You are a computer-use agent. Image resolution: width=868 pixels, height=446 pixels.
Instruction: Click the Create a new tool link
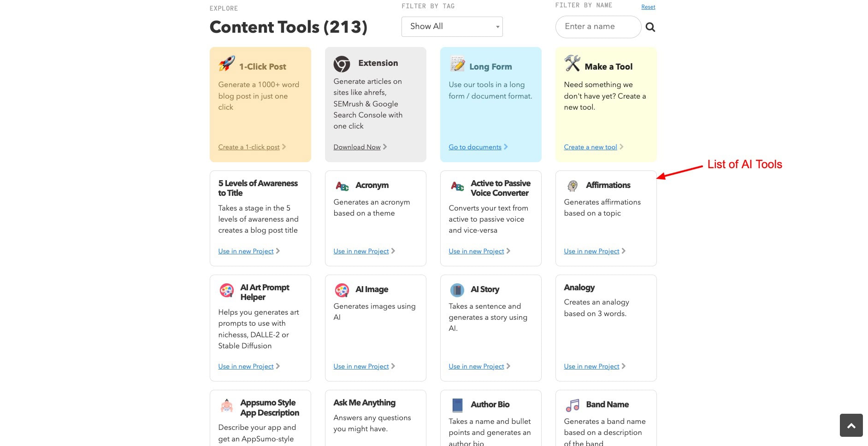tap(590, 147)
